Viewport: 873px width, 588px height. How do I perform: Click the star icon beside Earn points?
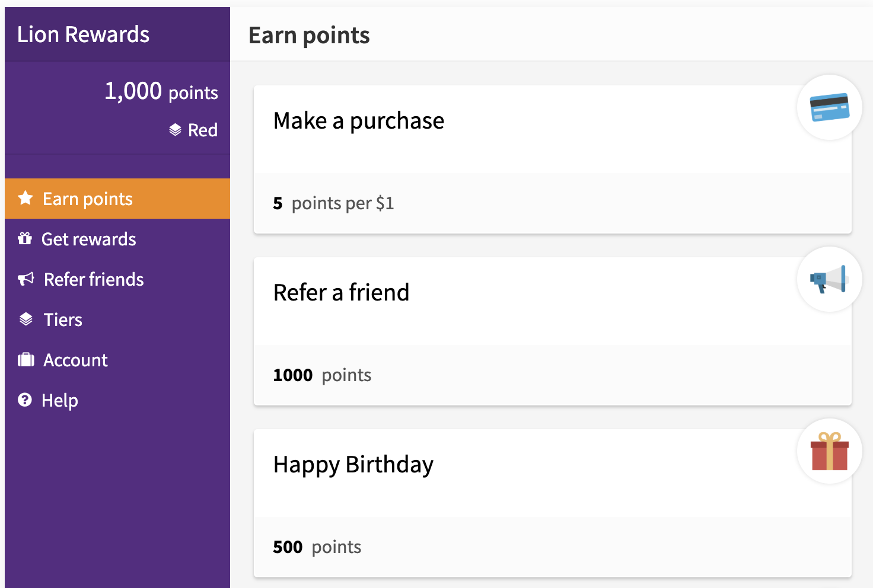pos(26,198)
